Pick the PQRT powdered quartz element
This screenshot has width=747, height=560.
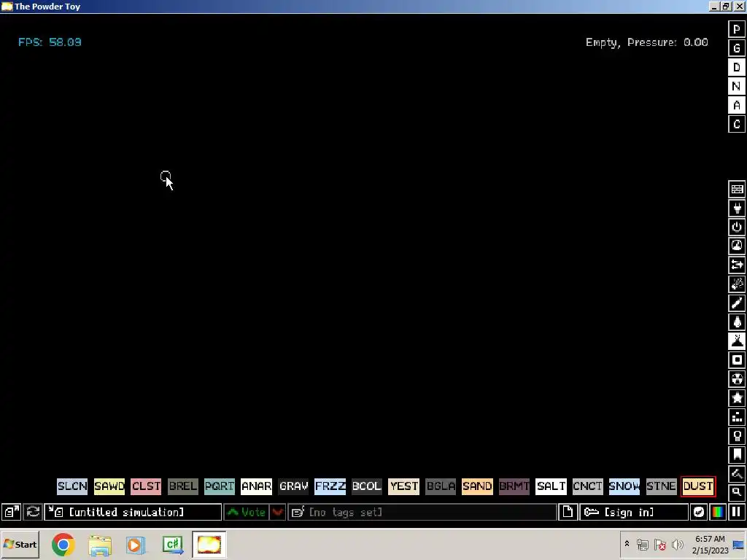220,486
